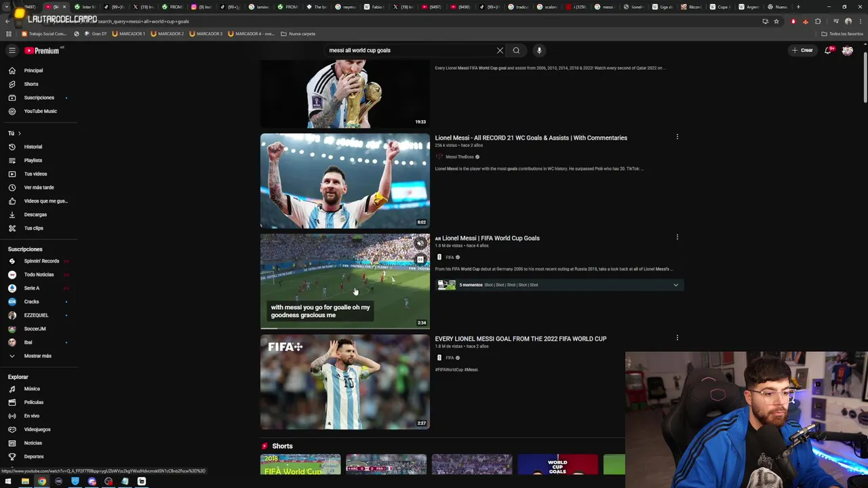Click the magnifying glass search button
868x488 pixels.
point(516,50)
